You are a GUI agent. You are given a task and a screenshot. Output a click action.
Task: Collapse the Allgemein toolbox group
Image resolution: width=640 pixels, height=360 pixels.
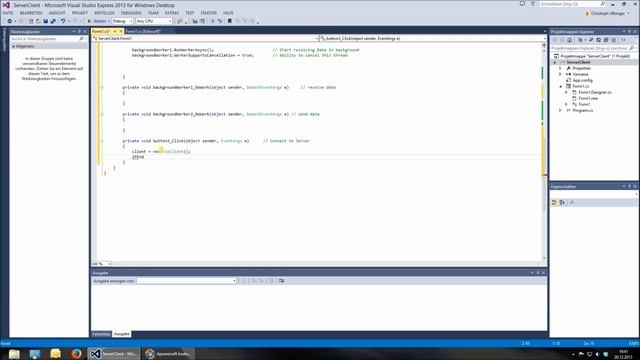coord(13,47)
